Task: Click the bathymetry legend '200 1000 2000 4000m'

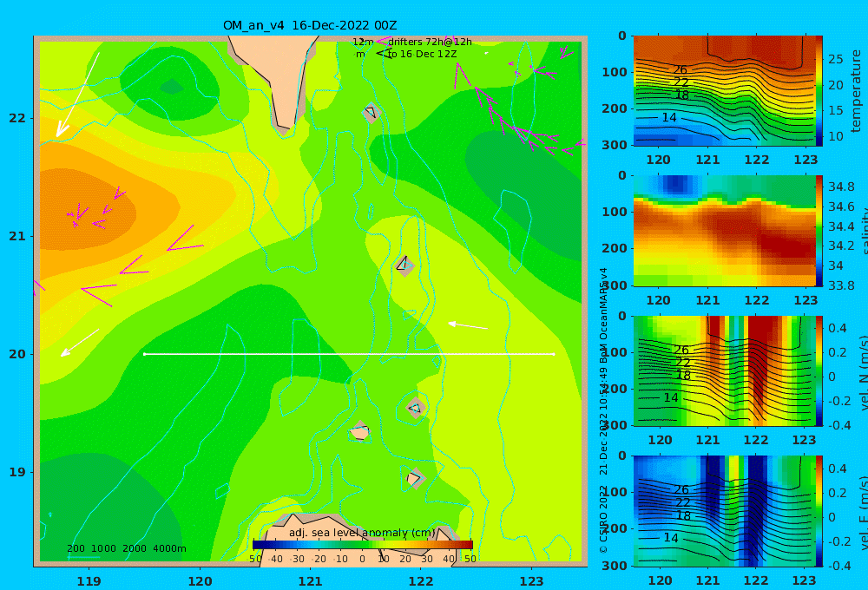Action: 126,548
